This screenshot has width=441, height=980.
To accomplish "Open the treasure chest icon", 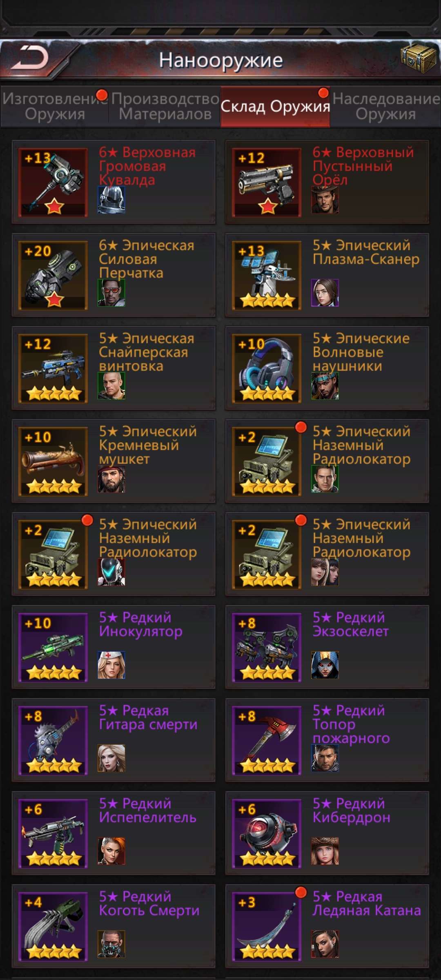I will (419, 58).
